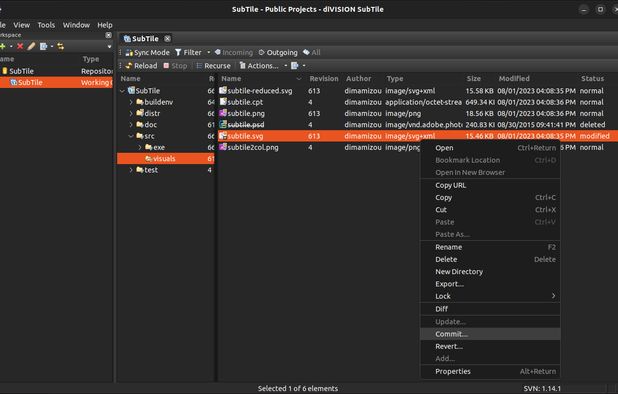Viewport: 618px width, 394px height.
Task: Expand the doc folder
Action: tap(131, 125)
